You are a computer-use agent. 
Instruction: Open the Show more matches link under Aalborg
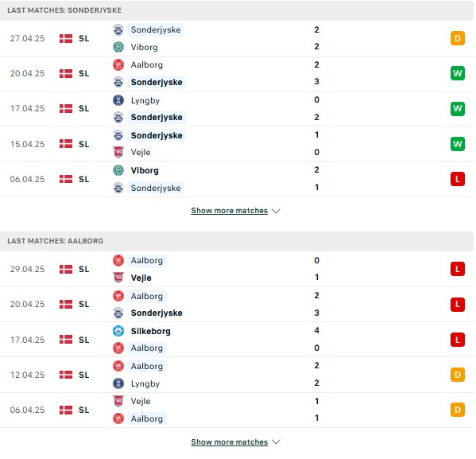click(229, 441)
